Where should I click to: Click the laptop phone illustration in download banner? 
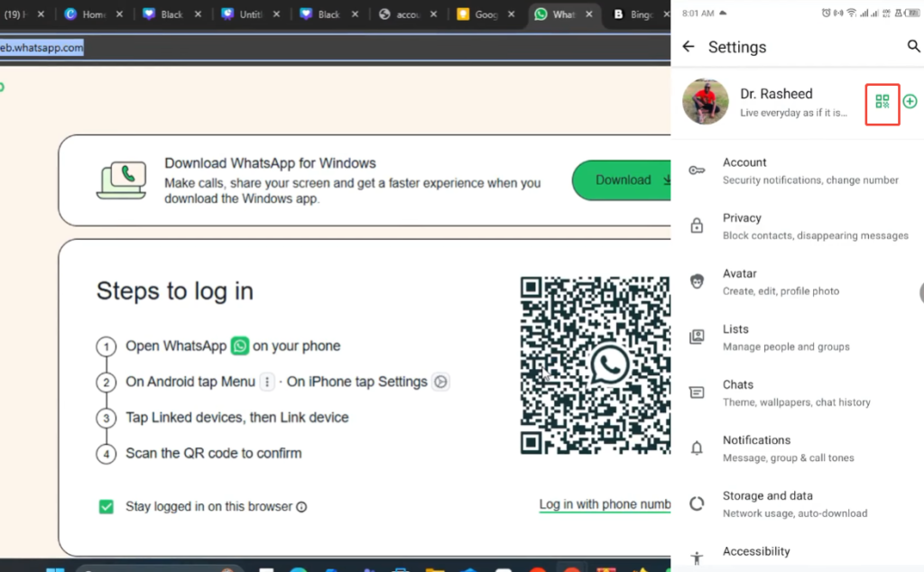[x=122, y=180]
